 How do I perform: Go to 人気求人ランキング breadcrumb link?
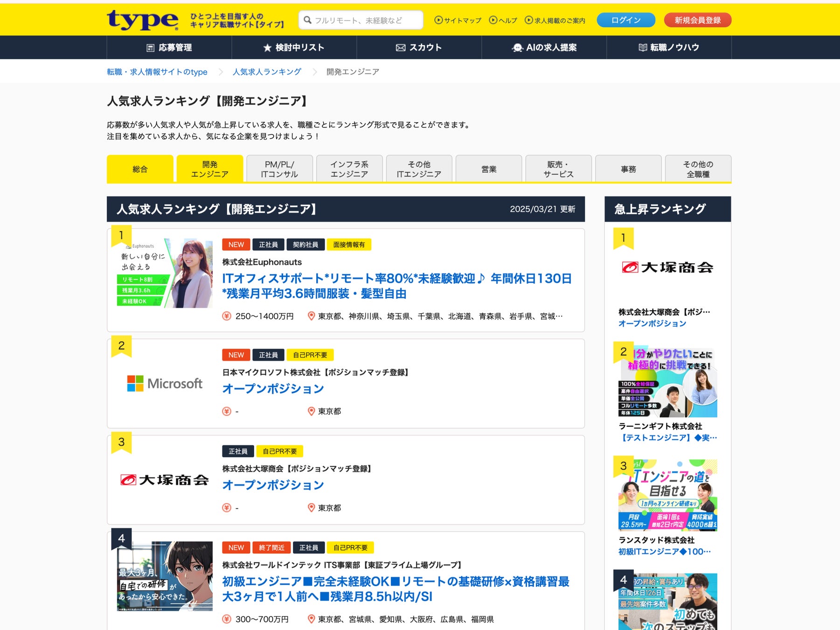(x=267, y=72)
